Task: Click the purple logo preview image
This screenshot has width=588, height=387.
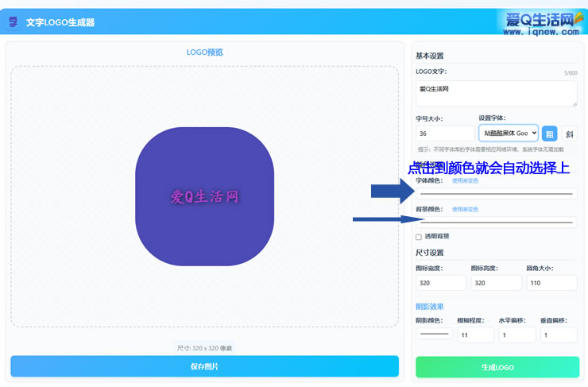Action: [x=205, y=196]
